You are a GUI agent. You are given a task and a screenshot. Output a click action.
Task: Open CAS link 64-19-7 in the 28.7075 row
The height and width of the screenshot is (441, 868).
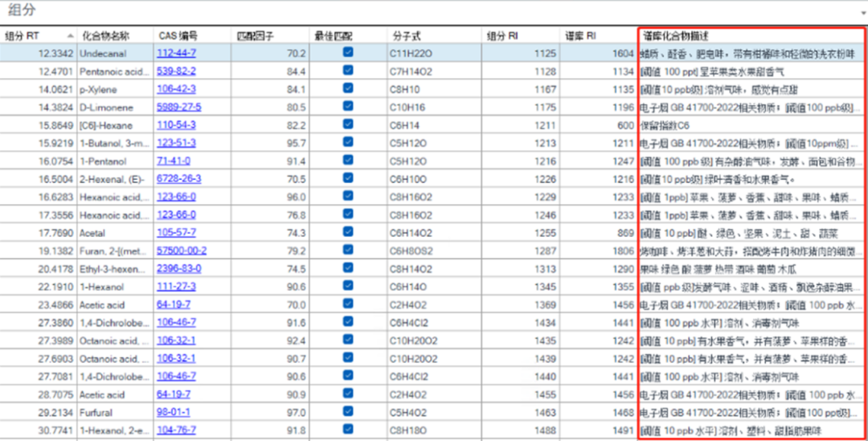click(x=174, y=394)
